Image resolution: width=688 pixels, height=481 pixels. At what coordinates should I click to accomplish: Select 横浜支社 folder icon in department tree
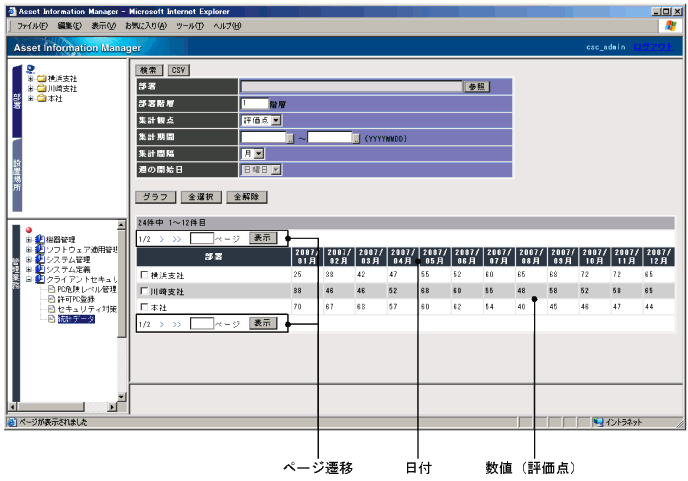pyautogui.click(x=42, y=78)
